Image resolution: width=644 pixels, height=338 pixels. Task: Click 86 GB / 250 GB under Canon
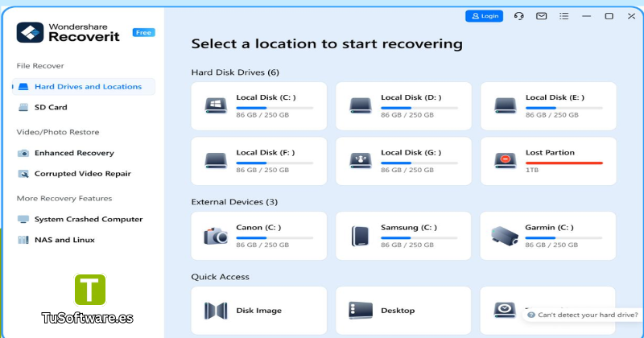tap(262, 245)
